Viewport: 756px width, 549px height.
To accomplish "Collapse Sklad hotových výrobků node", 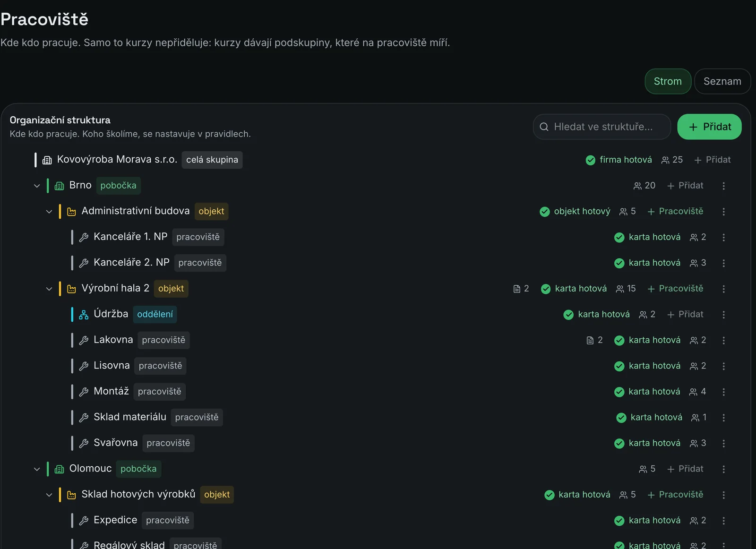I will [x=49, y=495].
